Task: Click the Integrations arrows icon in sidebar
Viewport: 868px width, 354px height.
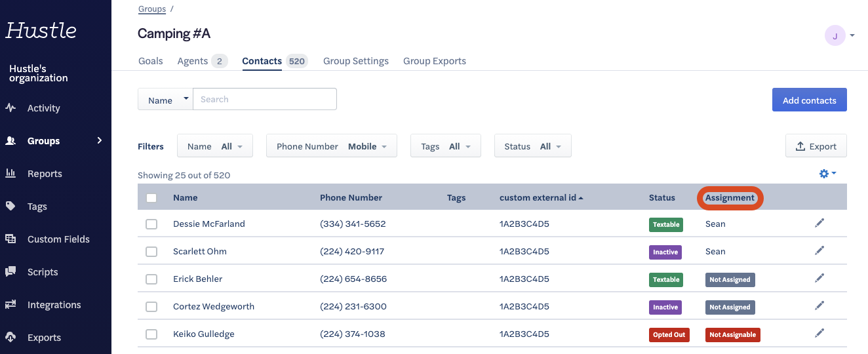Action: click(10, 305)
